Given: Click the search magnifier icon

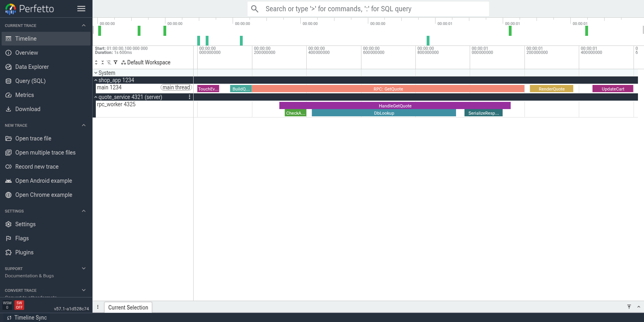Looking at the screenshot, I should pos(255,9).
